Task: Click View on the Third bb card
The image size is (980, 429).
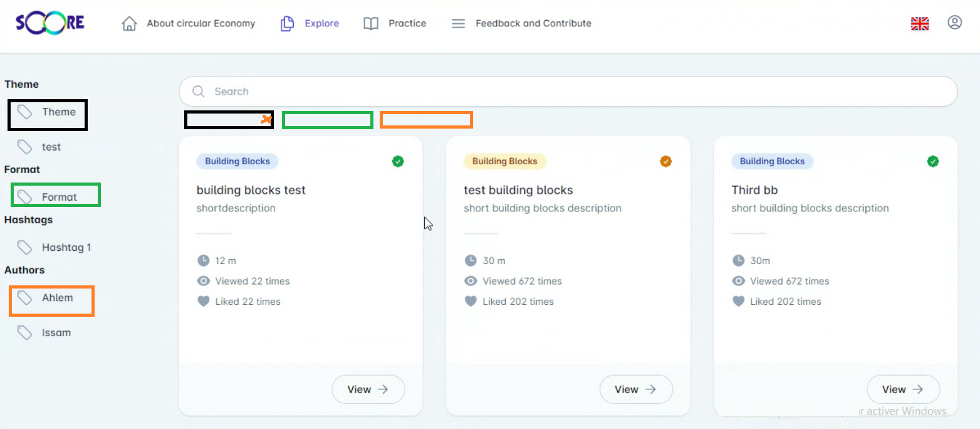Action: click(903, 389)
